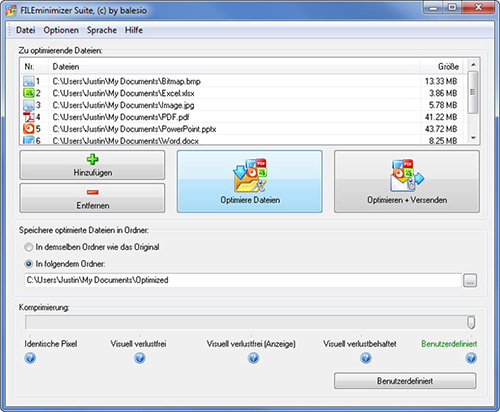Click the 3.86 MB size value
500x412 pixels.
pos(443,93)
